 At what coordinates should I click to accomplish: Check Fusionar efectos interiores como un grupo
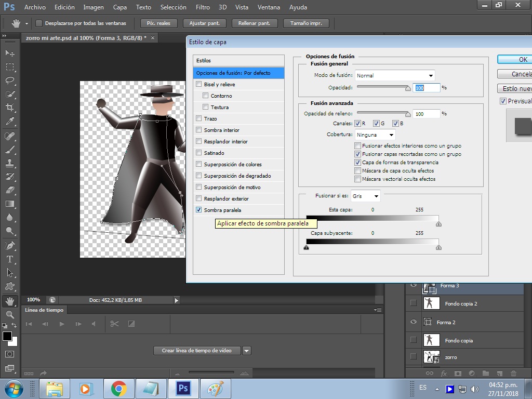[x=357, y=145]
